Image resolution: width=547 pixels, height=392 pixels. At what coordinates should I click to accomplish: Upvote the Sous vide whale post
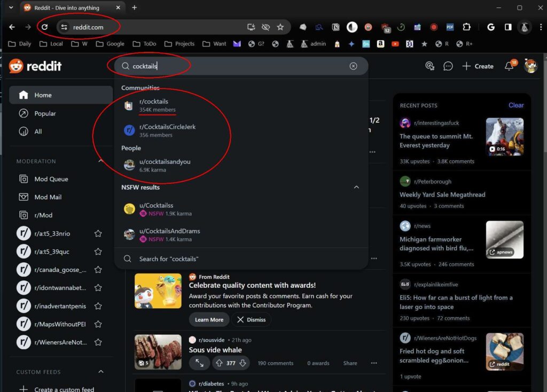click(x=218, y=363)
